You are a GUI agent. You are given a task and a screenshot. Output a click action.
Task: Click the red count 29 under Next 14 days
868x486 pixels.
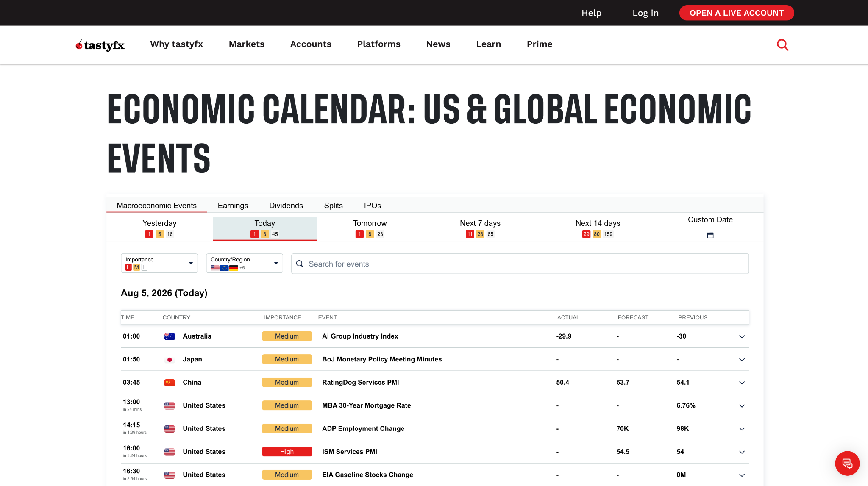(586, 234)
